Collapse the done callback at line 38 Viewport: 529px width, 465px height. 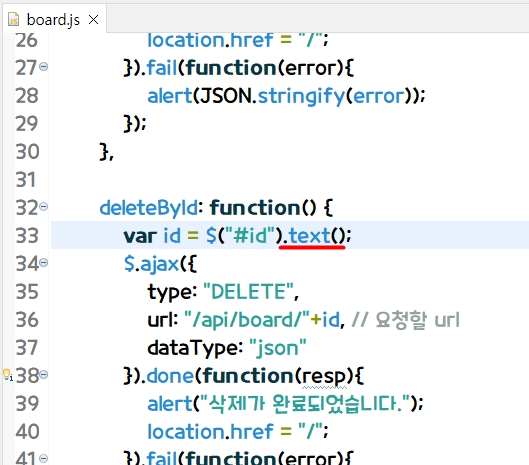[x=43, y=374]
